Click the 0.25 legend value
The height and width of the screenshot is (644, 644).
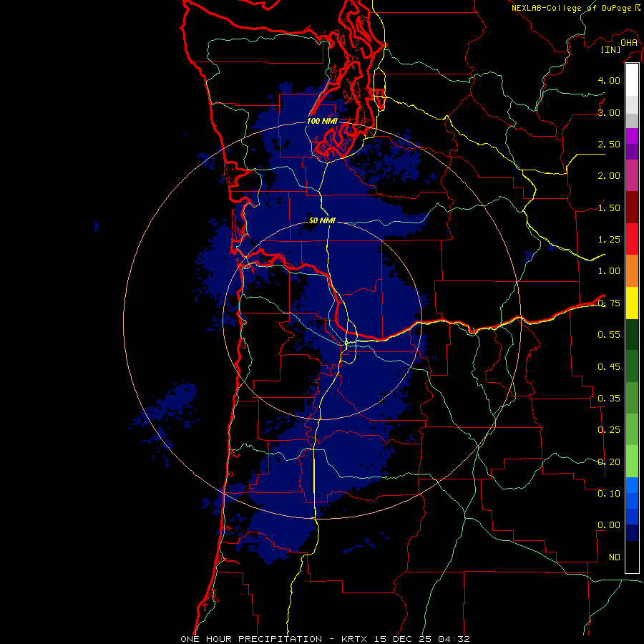tap(609, 430)
